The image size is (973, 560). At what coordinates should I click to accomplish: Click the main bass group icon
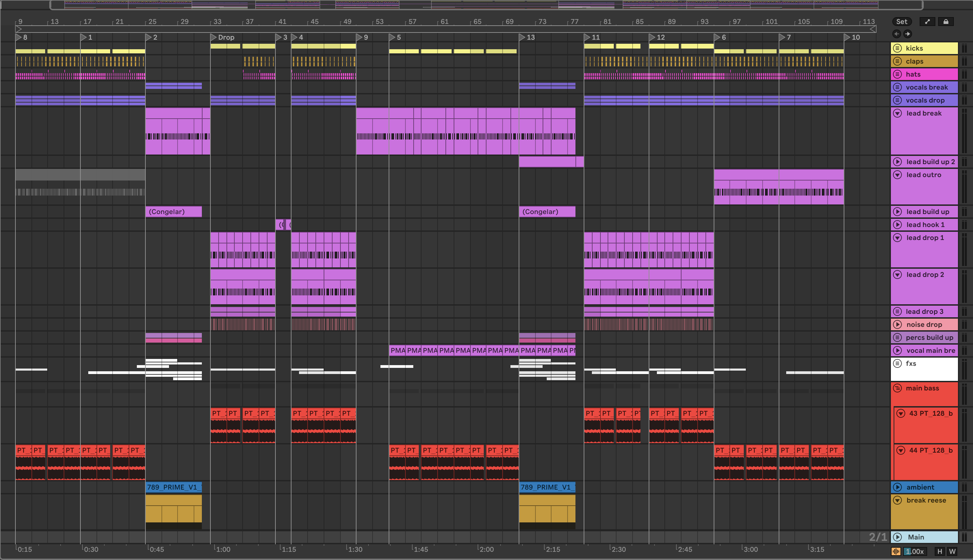[897, 388]
